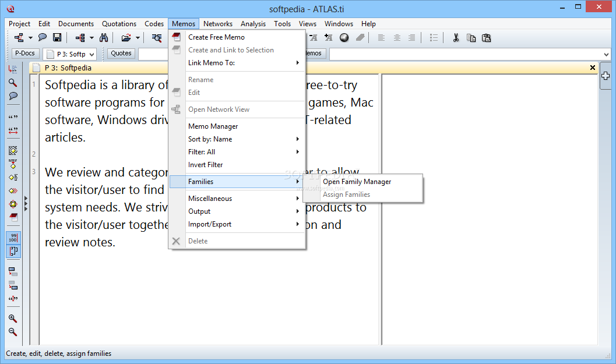Image resolution: width=616 pixels, height=364 pixels.
Task: Toggle line numbers 99/100 display
Action: (x=13, y=238)
